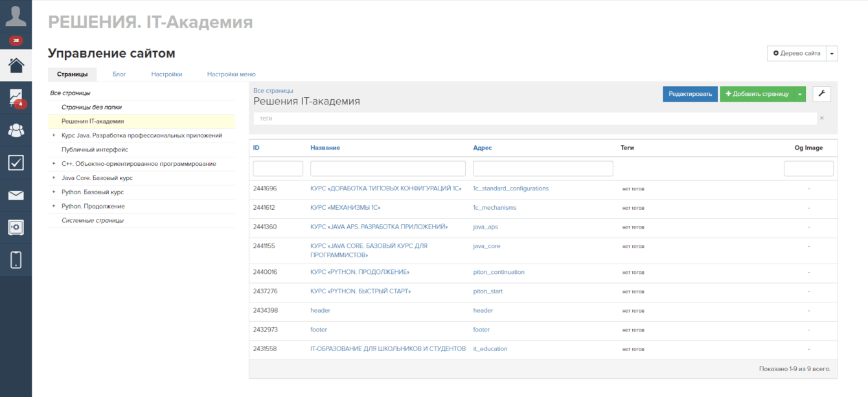
Task: Open the 'КУРС «МЕХАНИЗМЫ 1С»' page link
Action: (x=345, y=208)
